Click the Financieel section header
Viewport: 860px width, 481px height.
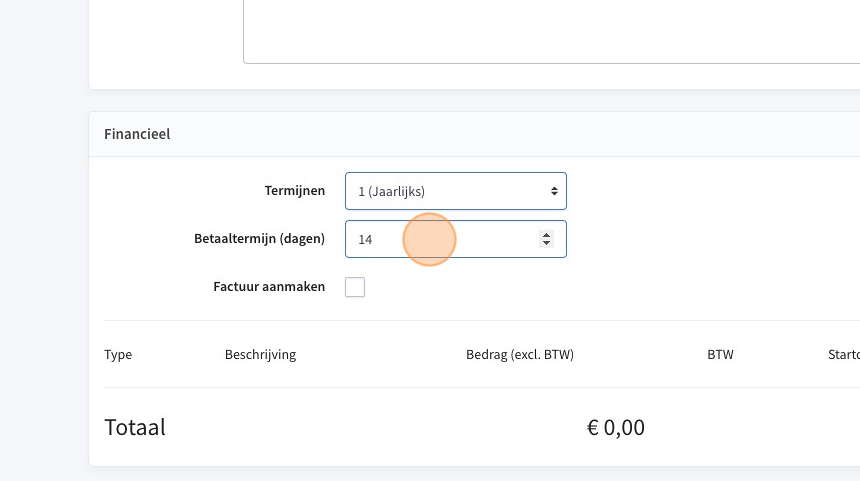[137, 134]
